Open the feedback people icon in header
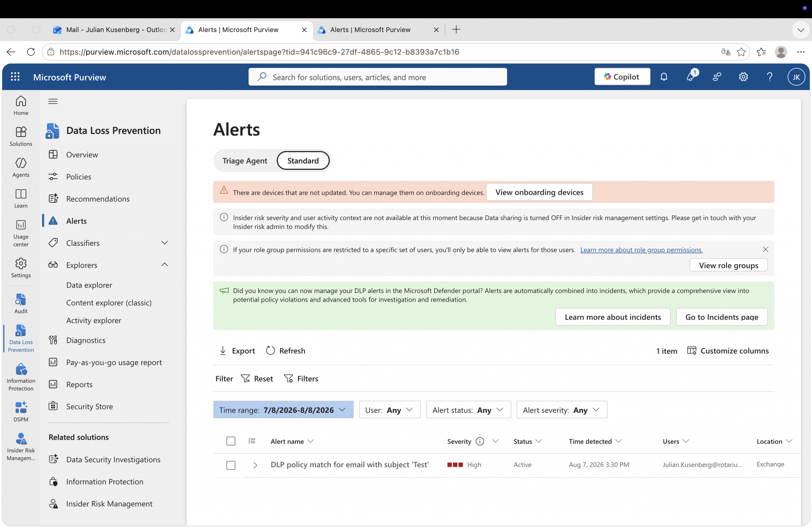The height and width of the screenshot is (528, 812). tap(717, 77)
